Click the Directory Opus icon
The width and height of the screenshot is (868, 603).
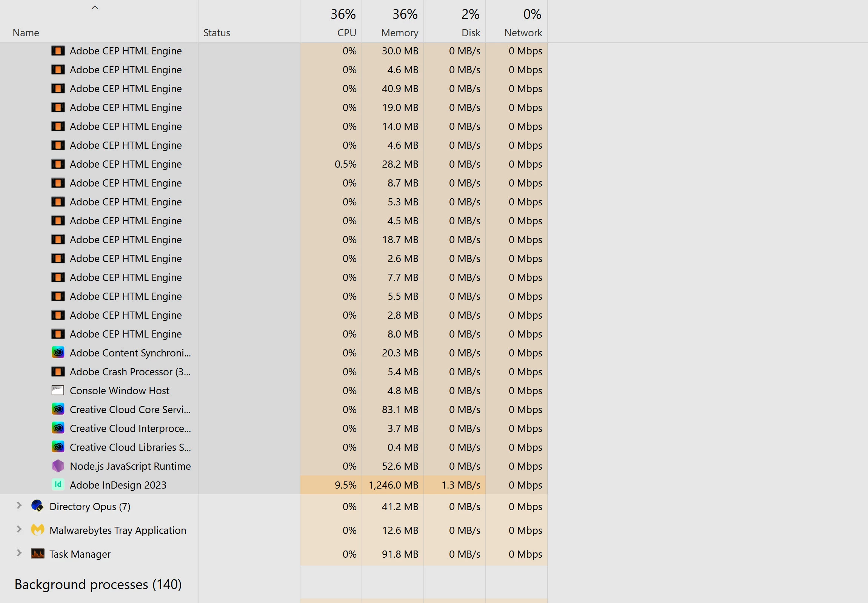[37, 506]
